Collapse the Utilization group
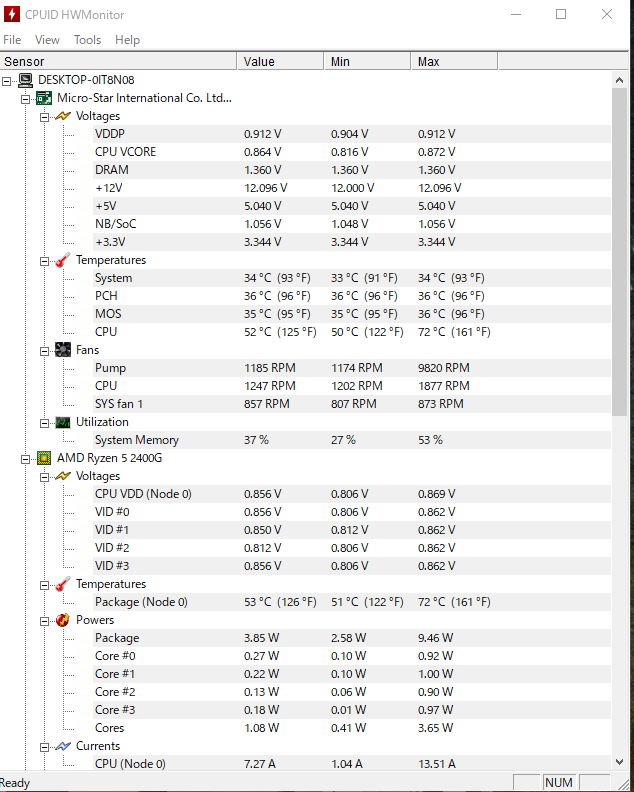634x792 pixels. [x=44, y=423]
